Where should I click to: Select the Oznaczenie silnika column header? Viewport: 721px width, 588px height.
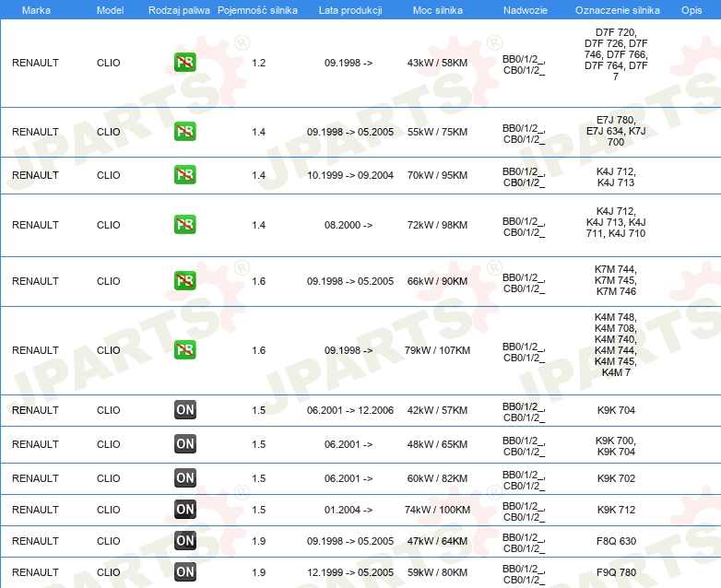[616, 9]
